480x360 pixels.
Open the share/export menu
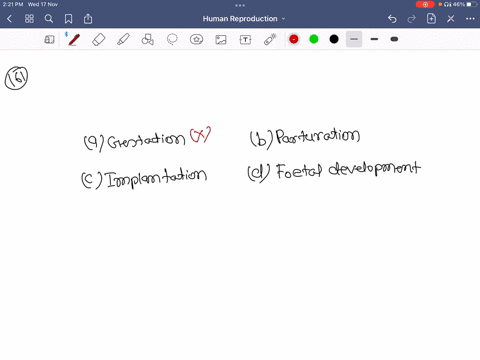[x=88, y=19]
